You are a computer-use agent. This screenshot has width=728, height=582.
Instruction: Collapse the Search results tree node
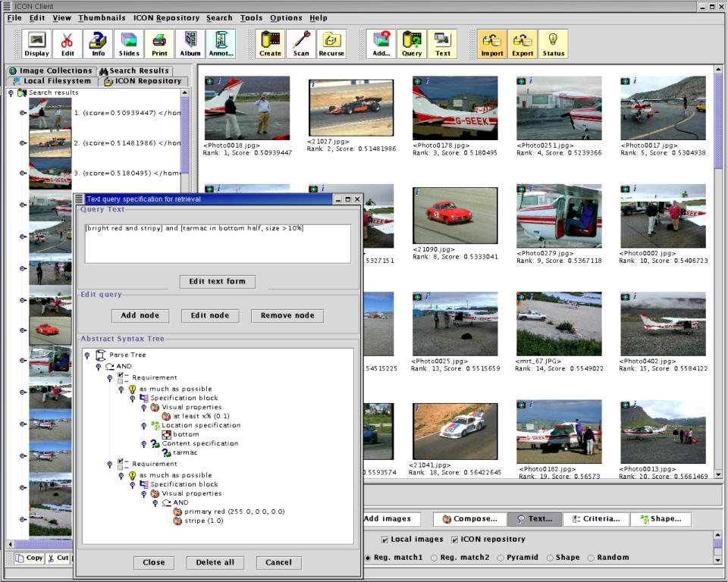click(x=11, y=92)
